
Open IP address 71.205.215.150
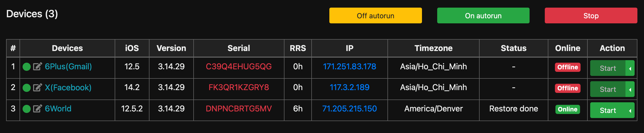click(349, 109)
